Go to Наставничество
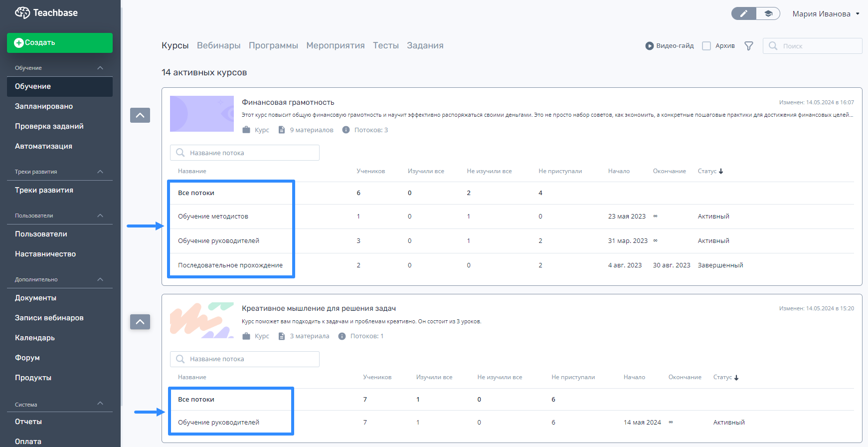This screenshot has height=447, width=868. (x=45, y=254)
